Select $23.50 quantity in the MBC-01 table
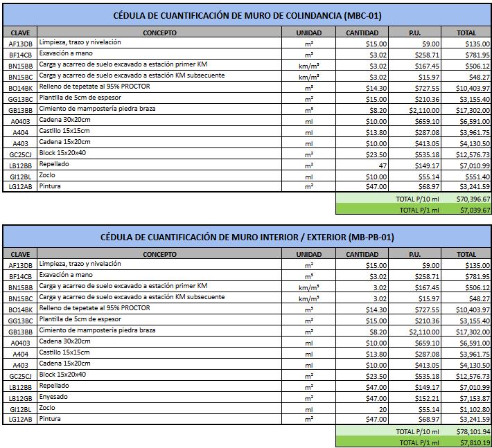 click(362, 154)
